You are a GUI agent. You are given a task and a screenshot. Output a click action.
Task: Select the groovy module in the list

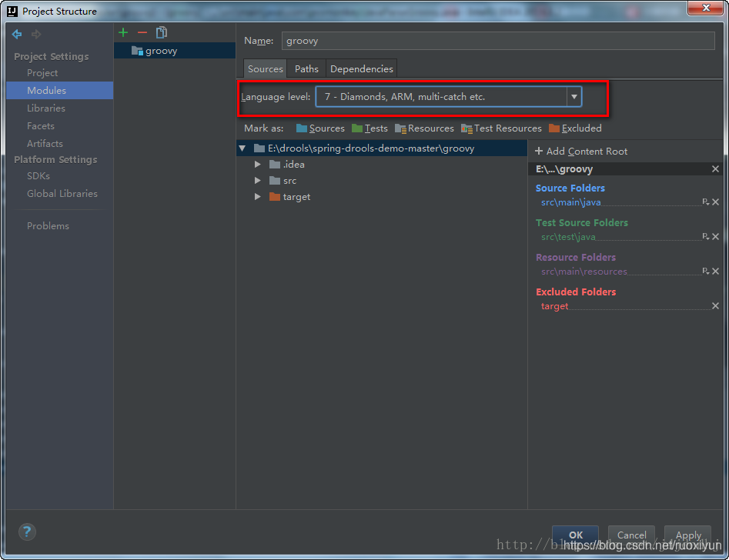click(175, 51)
